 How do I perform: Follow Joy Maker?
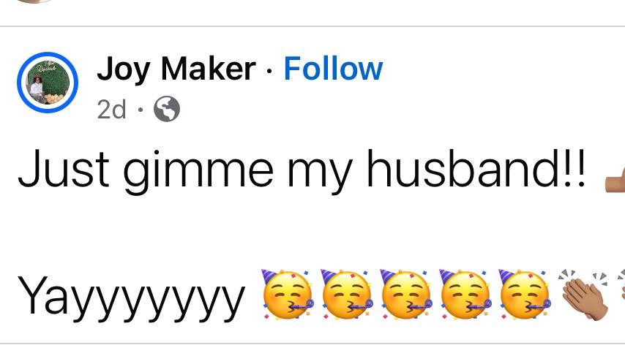click(x=333, y=69)
